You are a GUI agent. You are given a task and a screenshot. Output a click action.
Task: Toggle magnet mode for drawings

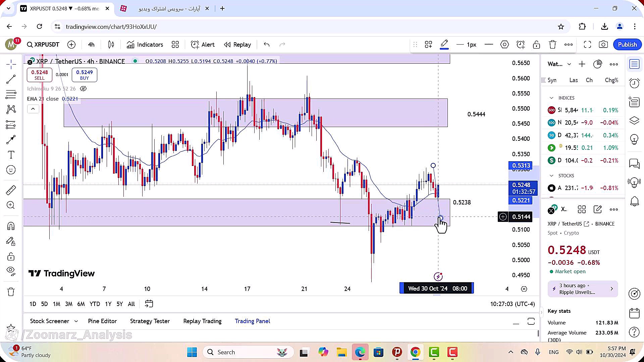coord(11,226)
